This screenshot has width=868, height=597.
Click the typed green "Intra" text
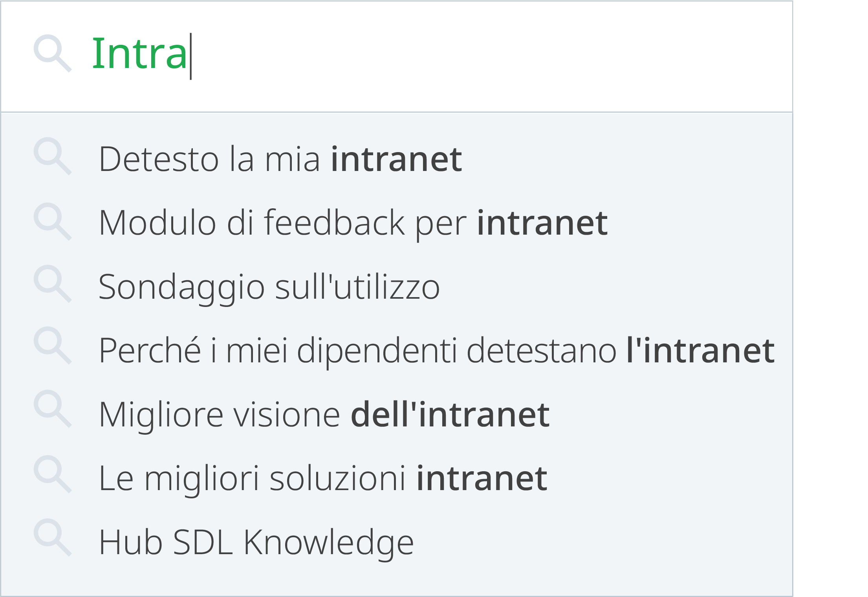pos(139,53)
